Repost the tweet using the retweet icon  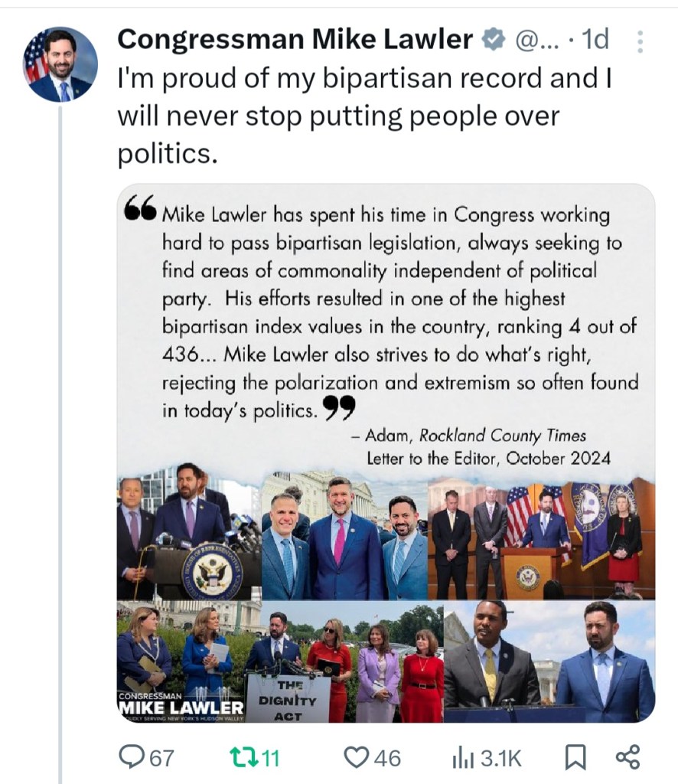pyautogui.click(x=241, y=757)
